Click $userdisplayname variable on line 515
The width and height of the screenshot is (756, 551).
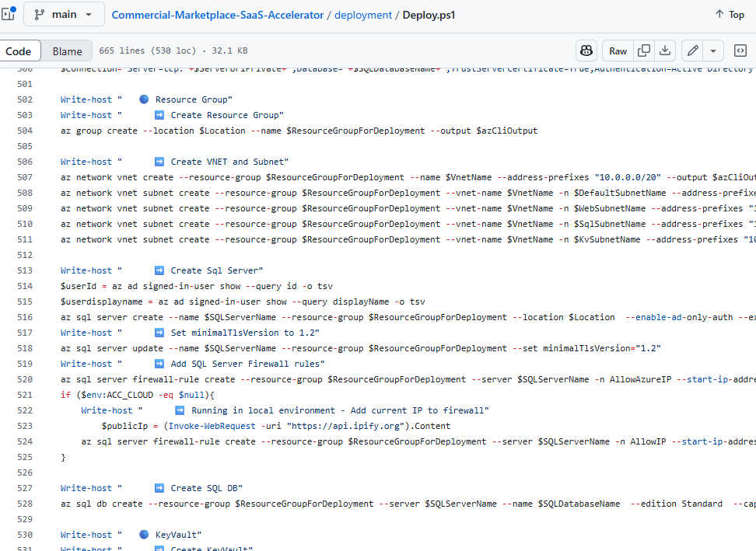(102, 302)
